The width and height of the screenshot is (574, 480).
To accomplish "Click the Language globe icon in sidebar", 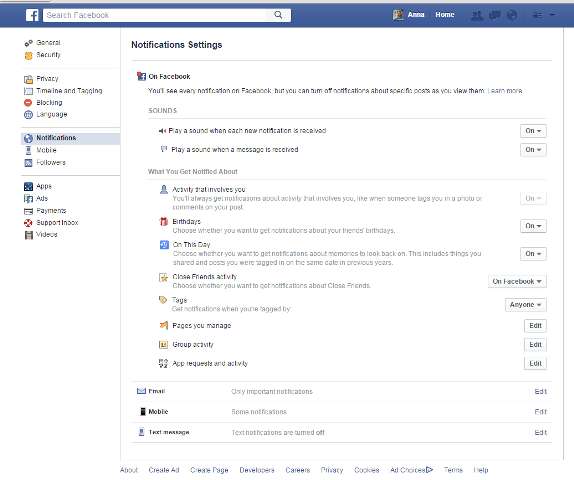I will tap(28, 115).
